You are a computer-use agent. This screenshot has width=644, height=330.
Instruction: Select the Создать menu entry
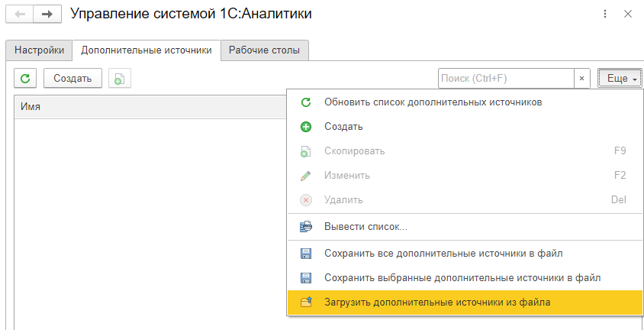pos(464,127)
